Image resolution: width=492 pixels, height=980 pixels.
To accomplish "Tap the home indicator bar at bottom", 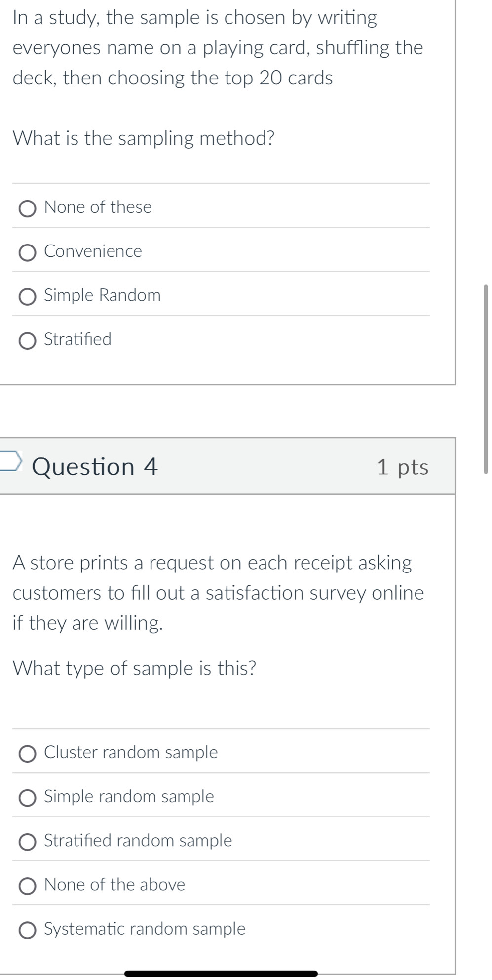I will point(221,974).
